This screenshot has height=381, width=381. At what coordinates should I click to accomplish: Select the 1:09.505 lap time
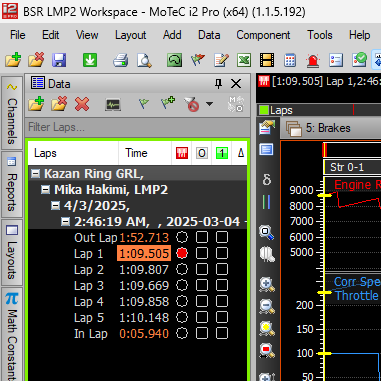(144, 254)
